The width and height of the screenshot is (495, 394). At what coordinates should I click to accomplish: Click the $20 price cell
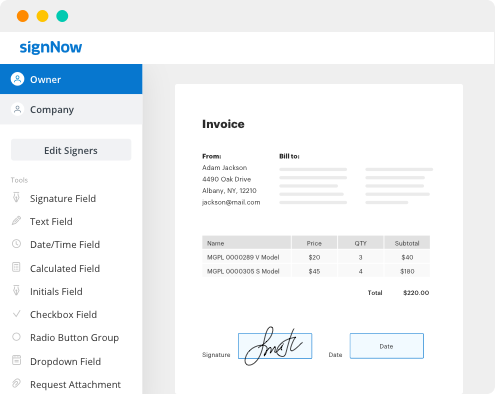click(314, 257)
